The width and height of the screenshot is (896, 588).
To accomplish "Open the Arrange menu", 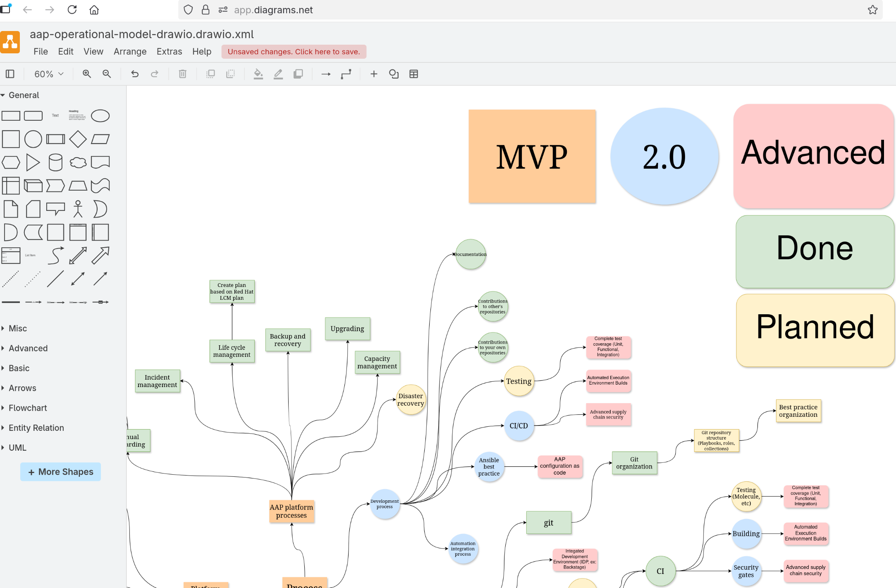I will pyautogui.click(x=130, y=52).
